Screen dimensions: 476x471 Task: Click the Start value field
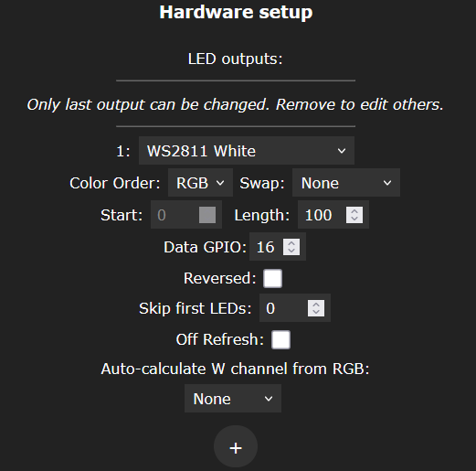pyautogui.click(x=186, y=215)
